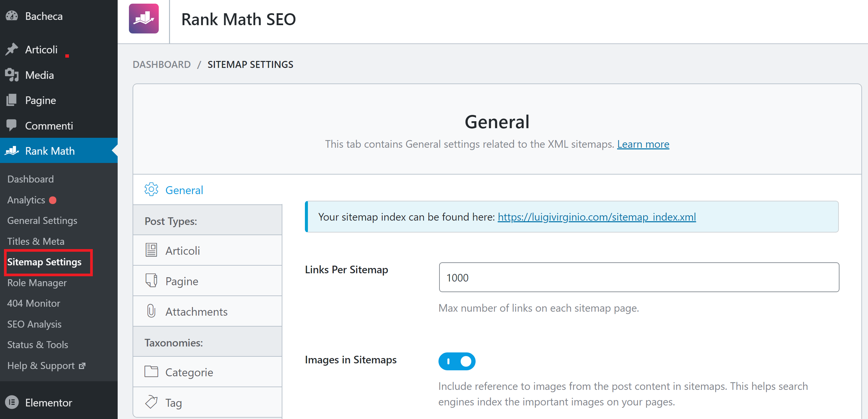
Task: Open Bacheca in the admin menu
Action: 59,16
